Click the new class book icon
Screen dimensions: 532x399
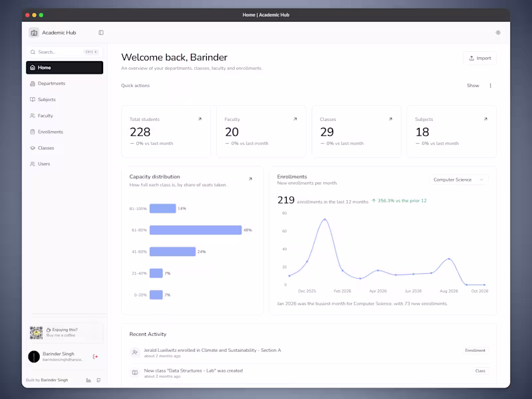[135, 372]
